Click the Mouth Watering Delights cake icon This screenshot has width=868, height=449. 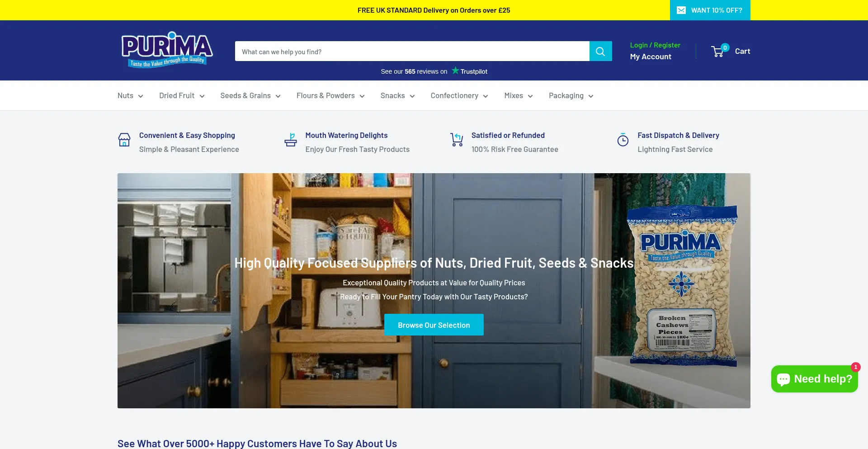291,140
